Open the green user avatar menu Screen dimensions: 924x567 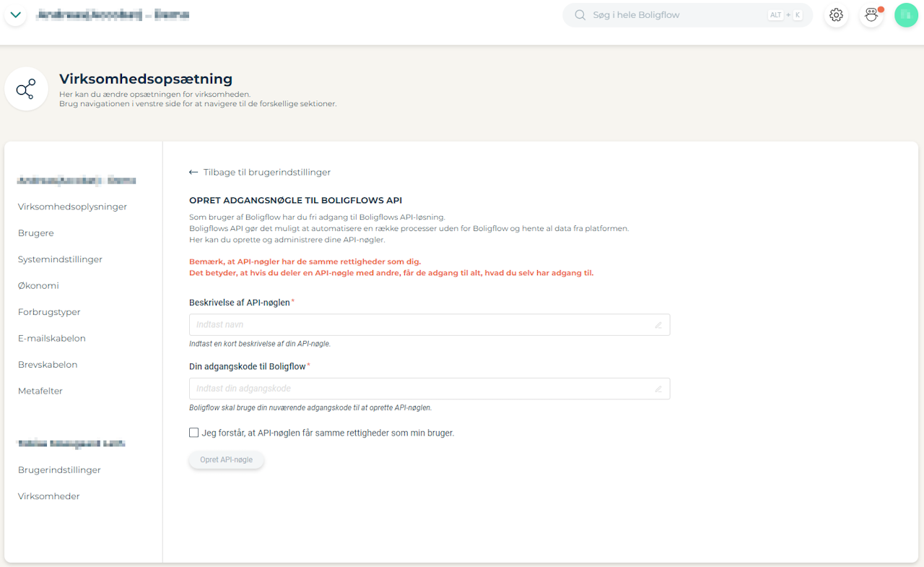[x=906, y=15]
